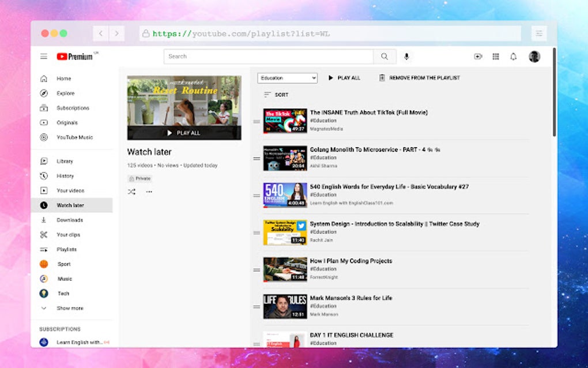
Task: Open MagnatesMedia channel link
Action: [326, 129]
